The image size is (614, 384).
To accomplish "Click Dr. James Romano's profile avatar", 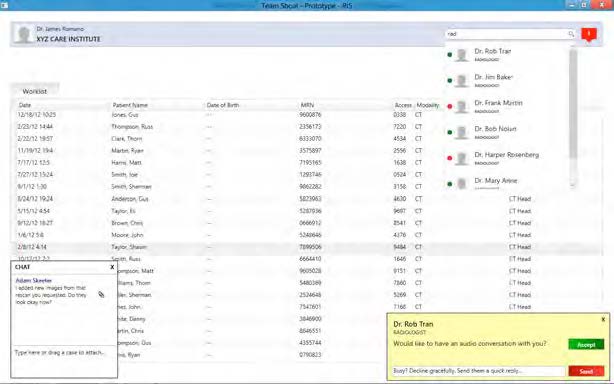I will 23,34.
